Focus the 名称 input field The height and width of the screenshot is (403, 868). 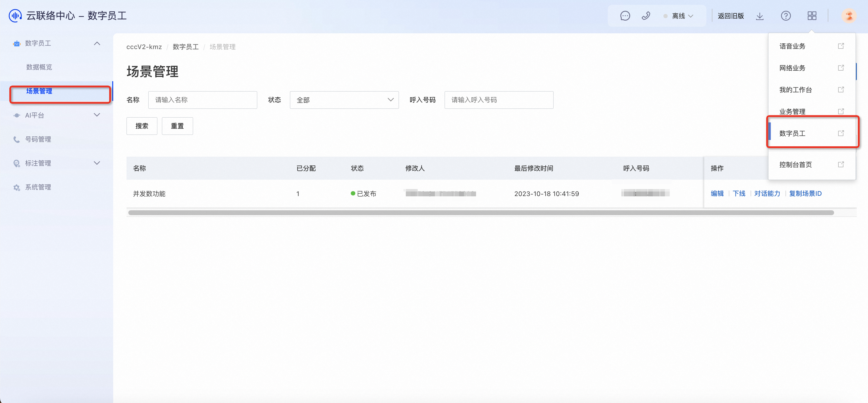(x=202, y=100)
